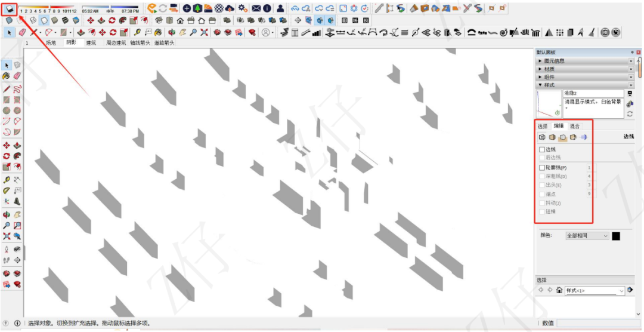Switch to the 建筑 scene tab
The image size is (644, 332).
[91, 43]
